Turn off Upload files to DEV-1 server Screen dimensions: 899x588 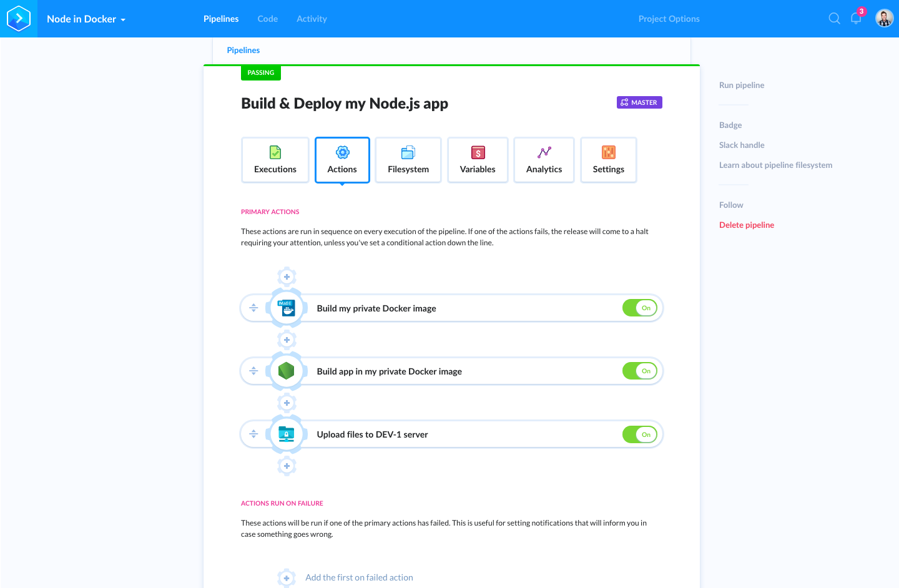click(x=640, y=434)
